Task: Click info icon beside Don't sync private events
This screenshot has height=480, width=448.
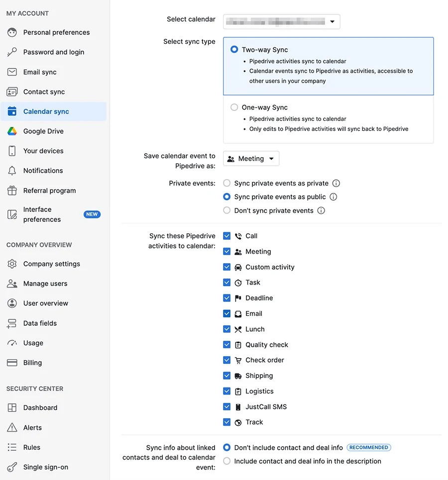Action: 321,210
